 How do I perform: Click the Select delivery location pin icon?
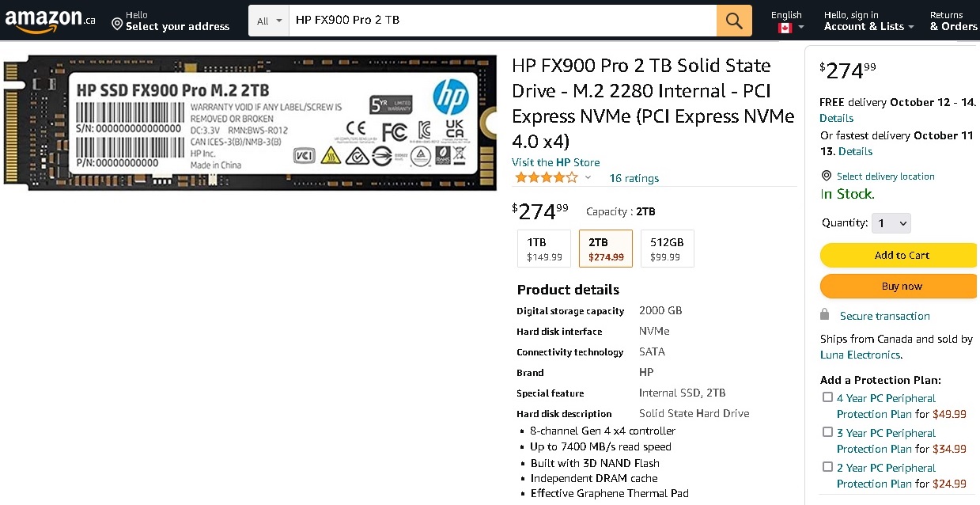coord(827,176)
